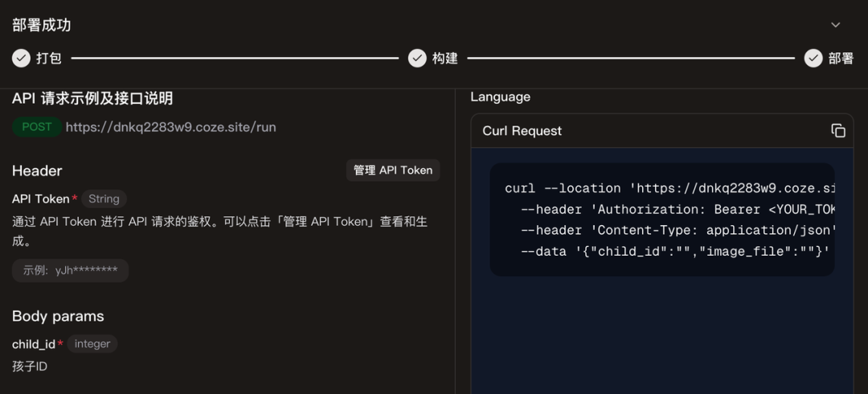Click the API Token 鉴权 description paragraph
868x394 pixels.
[219, 232]
